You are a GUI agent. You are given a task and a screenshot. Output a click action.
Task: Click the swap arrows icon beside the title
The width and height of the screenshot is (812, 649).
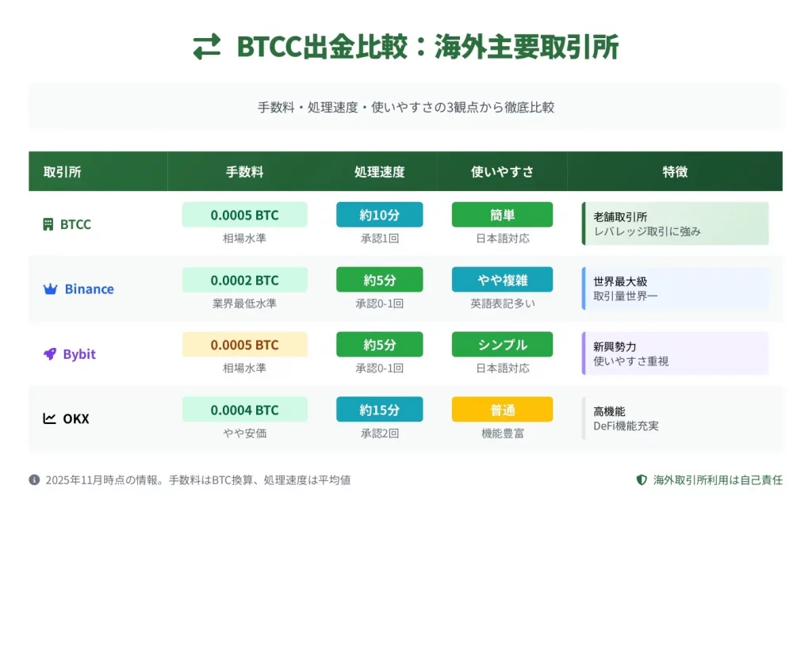[207, 48]
